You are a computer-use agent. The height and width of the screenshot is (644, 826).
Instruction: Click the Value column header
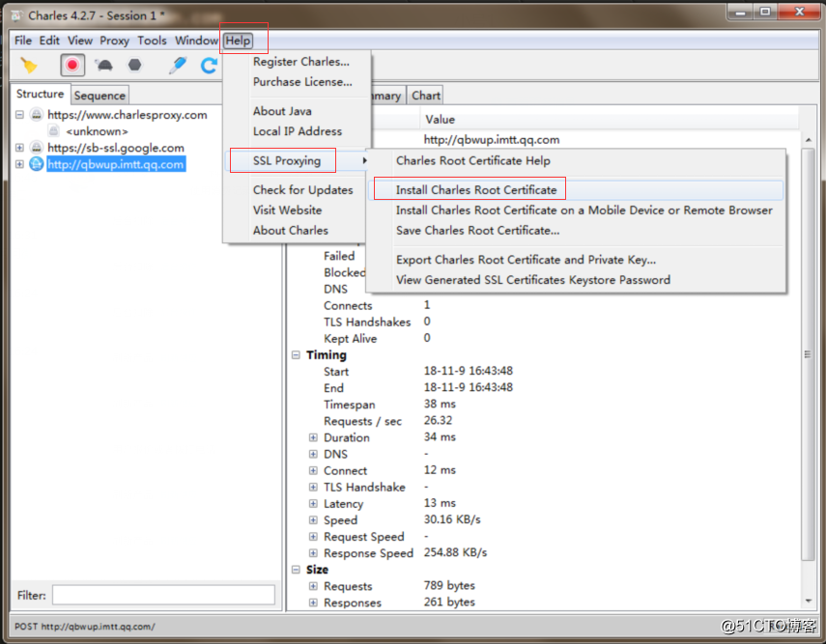tap(610, 119)
